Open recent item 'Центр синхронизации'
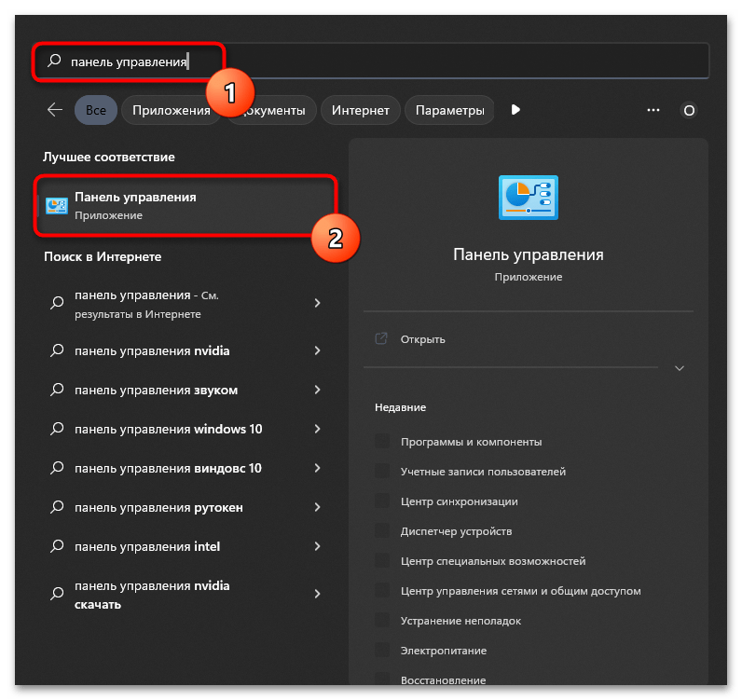 459,501
